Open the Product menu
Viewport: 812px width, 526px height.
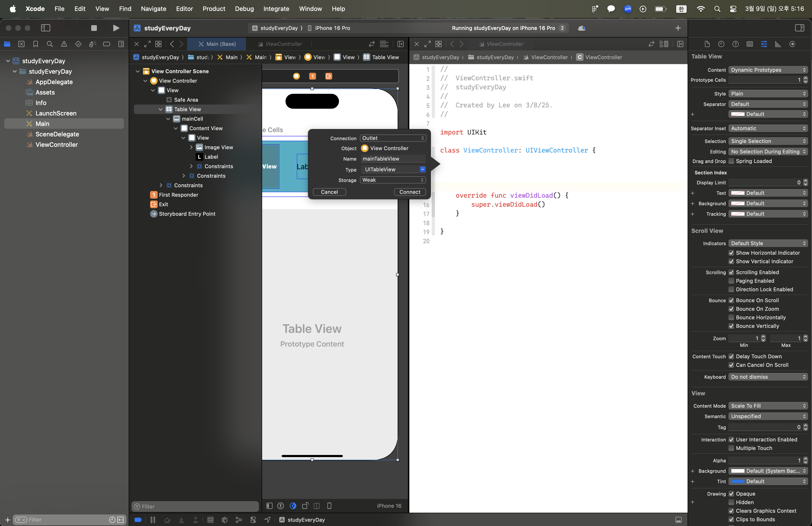[214, 9]
